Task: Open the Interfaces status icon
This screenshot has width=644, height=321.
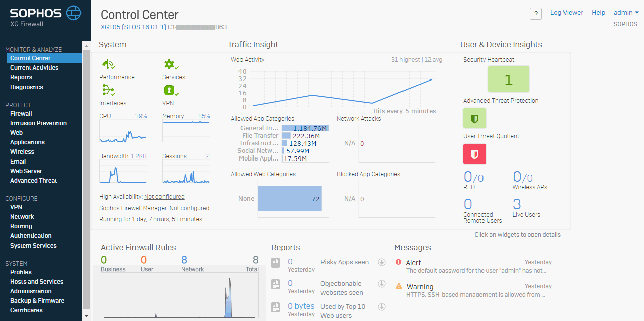Action: (108, 90)
